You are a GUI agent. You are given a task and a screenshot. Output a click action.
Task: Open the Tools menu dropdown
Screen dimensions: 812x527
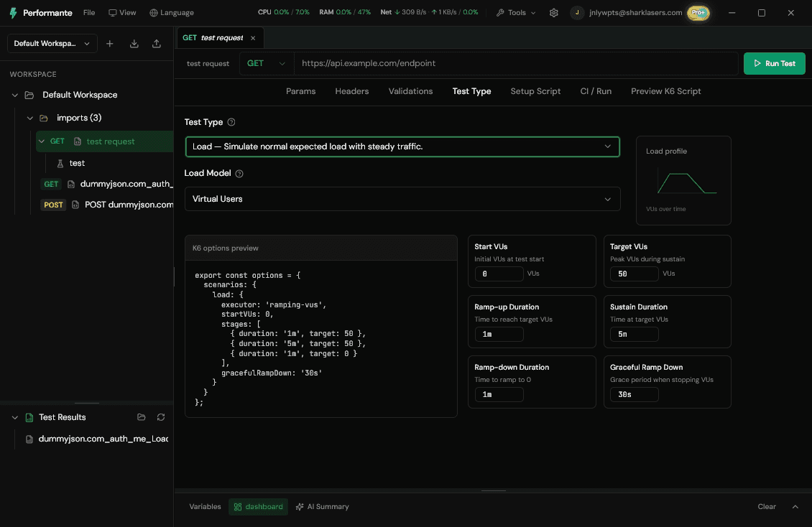coord(516,12)
